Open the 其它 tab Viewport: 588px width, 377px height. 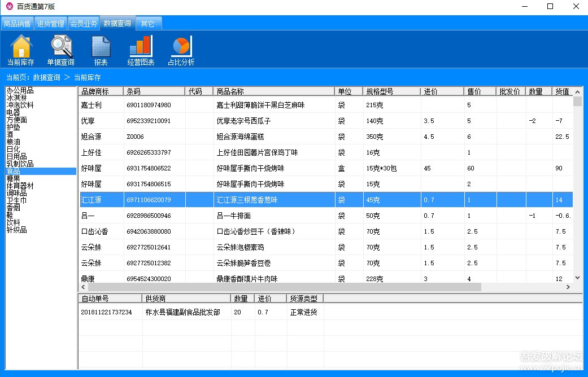147,24
